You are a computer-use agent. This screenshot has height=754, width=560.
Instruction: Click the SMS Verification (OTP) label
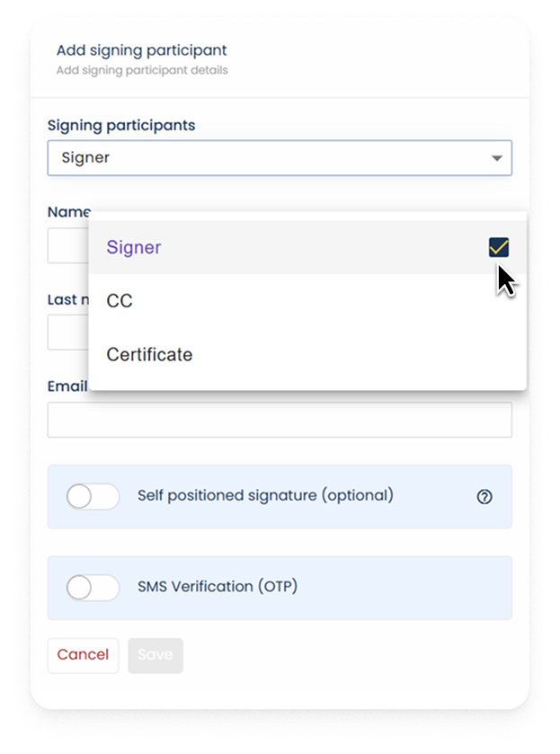coord(218,587)
